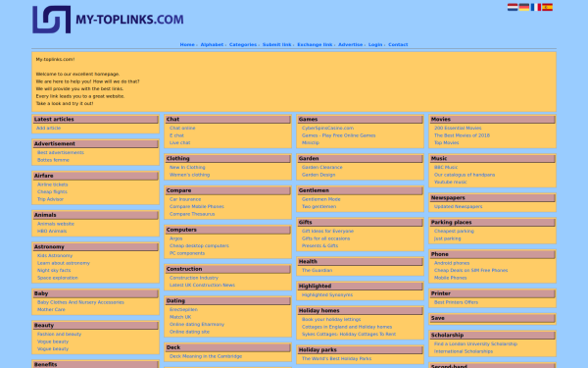
Task: Open the Airline tickets link
Action: pyautogui.click(x=53, y=184)
